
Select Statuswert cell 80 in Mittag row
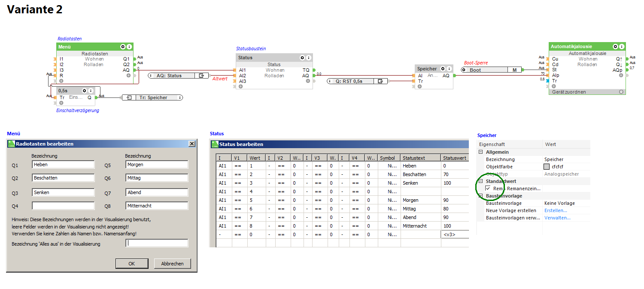click(455, 209)
